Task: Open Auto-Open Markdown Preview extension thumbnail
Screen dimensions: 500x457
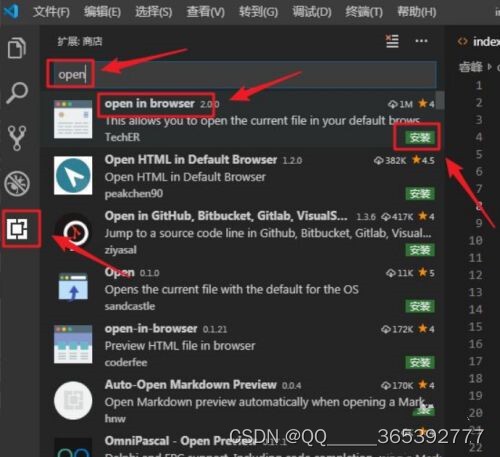Action: pyautogui.click(x=73, y=400)
